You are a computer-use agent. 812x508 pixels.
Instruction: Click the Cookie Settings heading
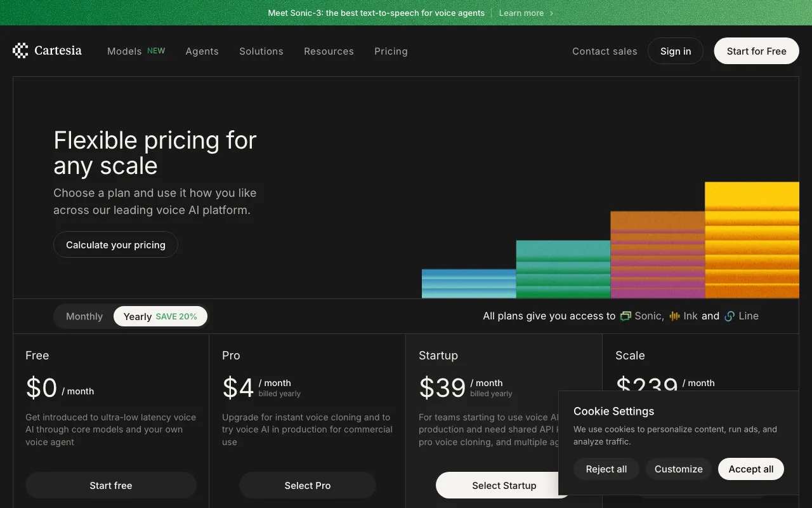pos(613,411)
